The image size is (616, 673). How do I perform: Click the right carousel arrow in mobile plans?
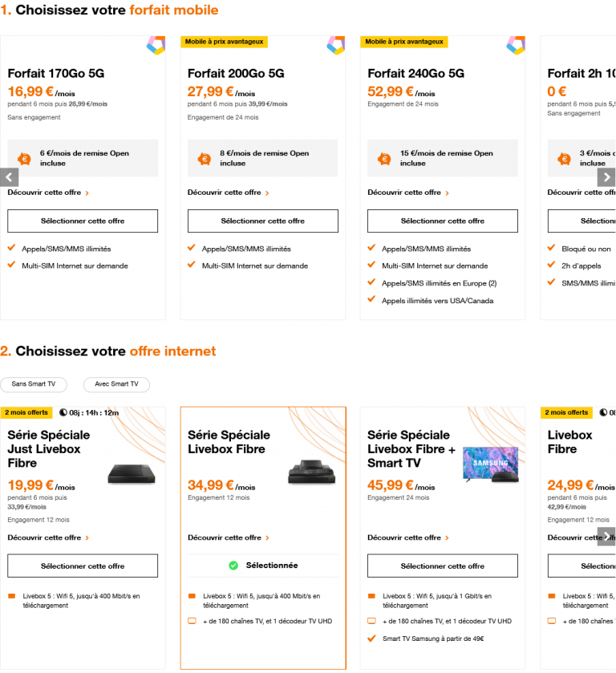[607, 177]
